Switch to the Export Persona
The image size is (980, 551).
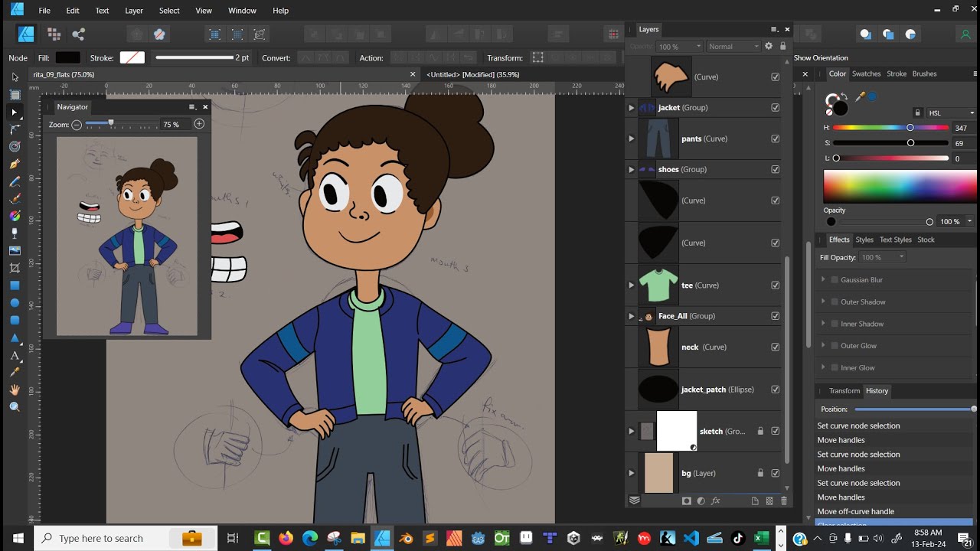click(x=78, y=34)
